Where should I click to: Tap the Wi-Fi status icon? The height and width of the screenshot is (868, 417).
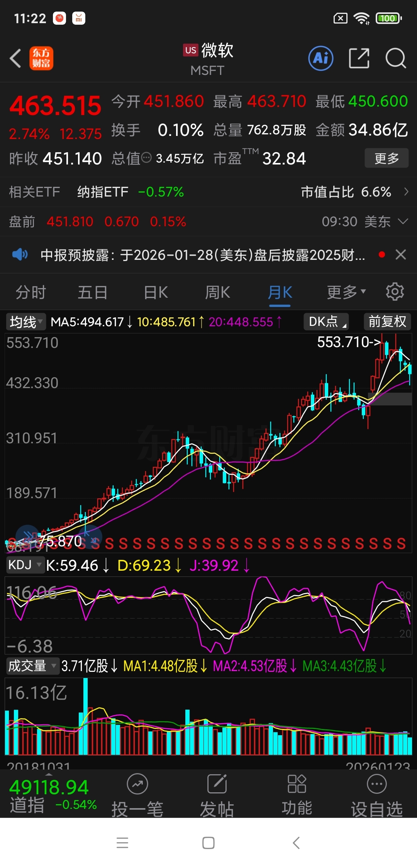tap(362, 18)
